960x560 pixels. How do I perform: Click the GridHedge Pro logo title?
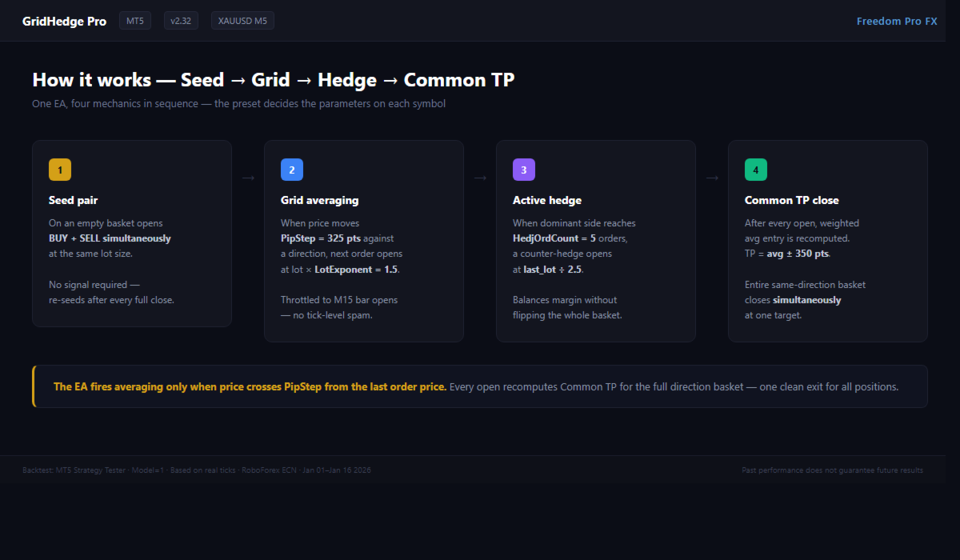64,22
